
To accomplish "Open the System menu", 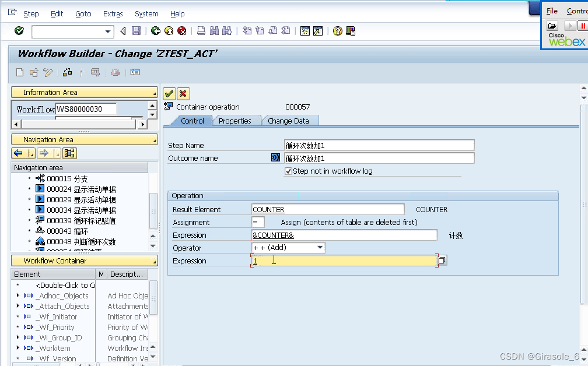I will click(146, 14).
